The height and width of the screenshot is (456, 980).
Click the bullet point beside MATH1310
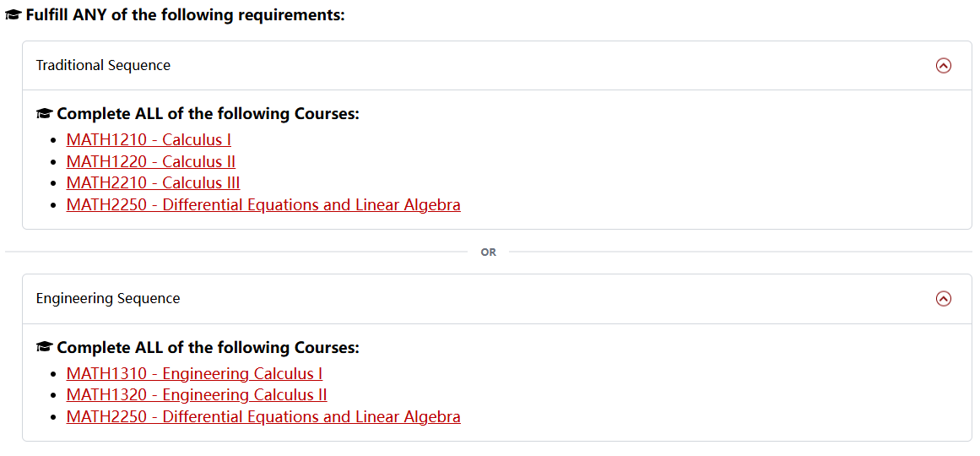click(56, 374)
